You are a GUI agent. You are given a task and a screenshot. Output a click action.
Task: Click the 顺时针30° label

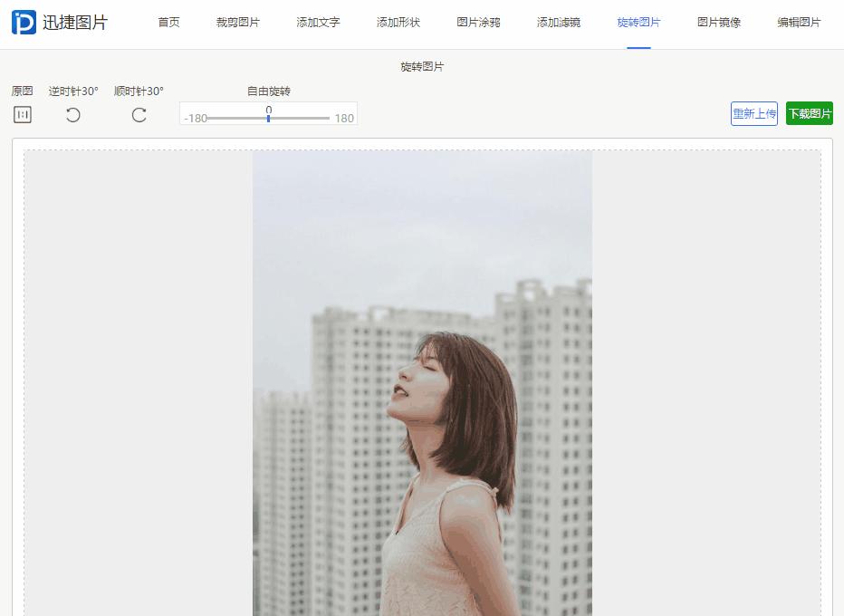[139, 91]
